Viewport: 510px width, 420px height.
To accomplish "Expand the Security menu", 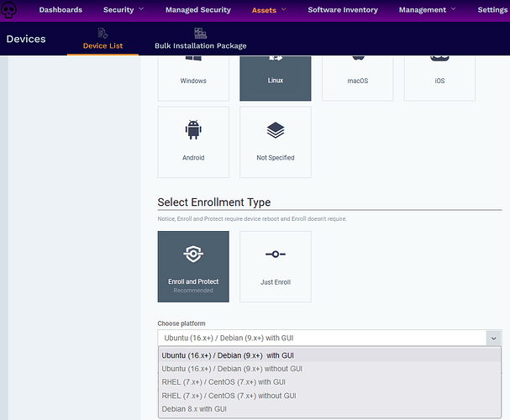I will pyautogui.click(x=123, y=10).
